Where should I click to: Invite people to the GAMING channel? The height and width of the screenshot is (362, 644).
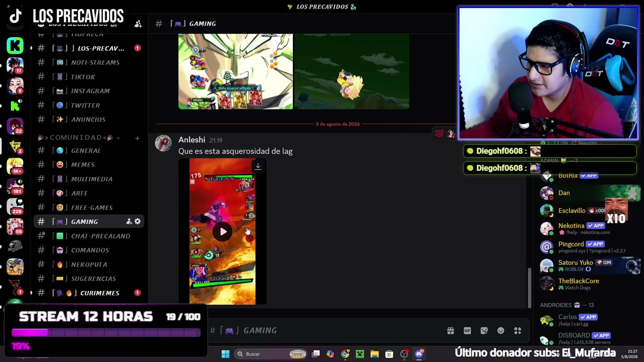(129, 222)
